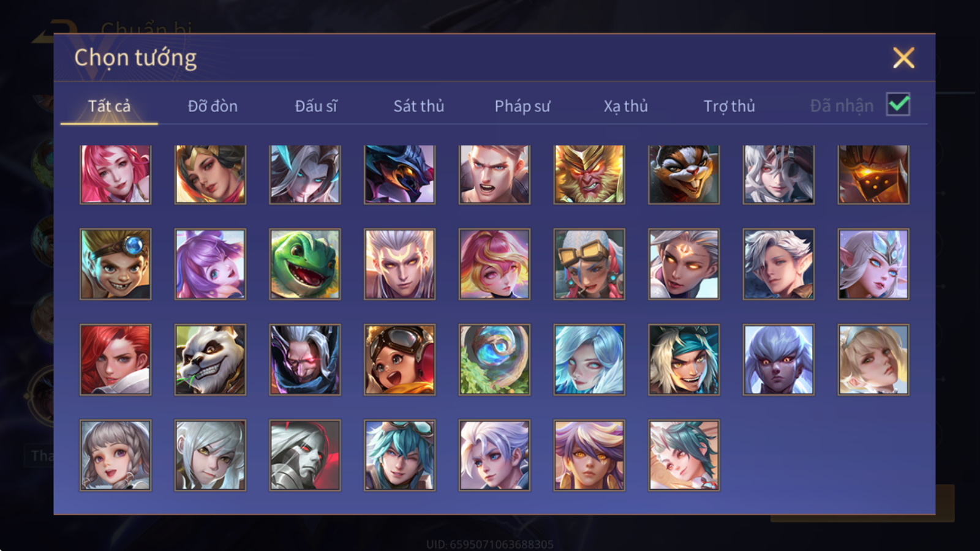The width and height of the screenshot is (980, 551).
Task: Open the Sát thủ tab
Action: (x=418, y=106)
